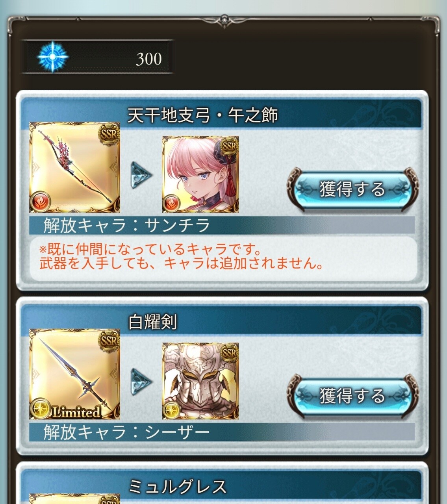Open the pink-haired サンチラ character portrait
Viewport: 447px width, 504px height.
point(200,174)
